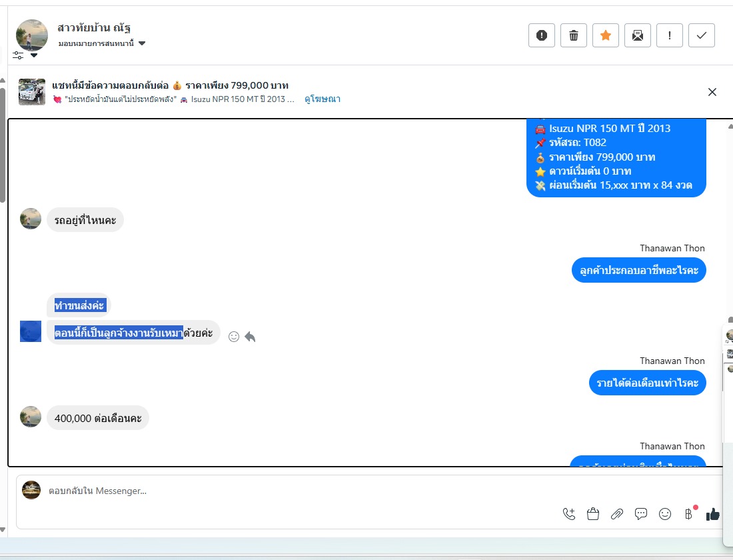The image size is (733, 560).
Task: Click Isuzu NPR 150 MT listing message
Action: [616, 157]
